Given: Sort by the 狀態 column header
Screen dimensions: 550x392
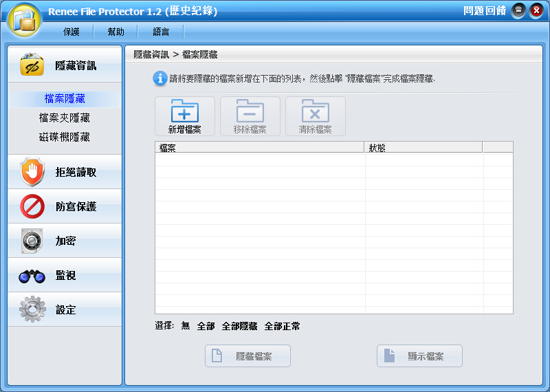Looking at the screenshot, I should point(423,147).
